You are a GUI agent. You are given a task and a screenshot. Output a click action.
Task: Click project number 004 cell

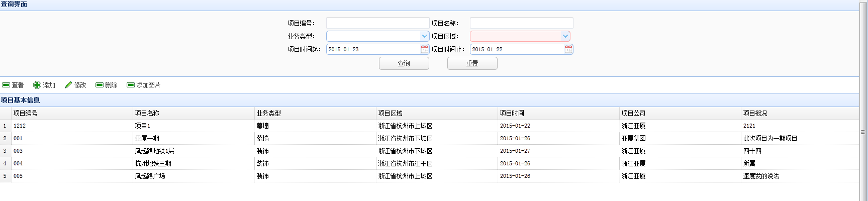tap(72, 163)
